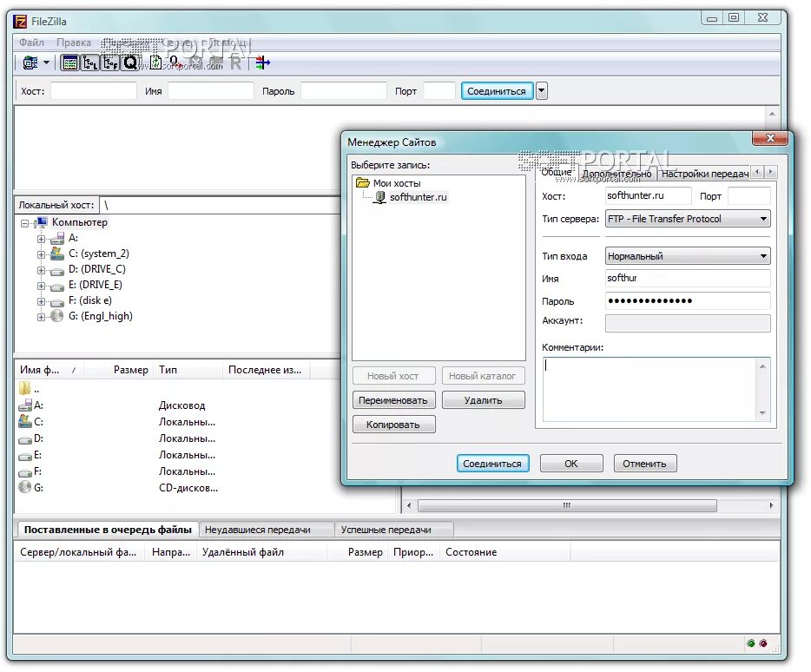Open the Файл menu
Screen dimensions: 811x672
31,43
